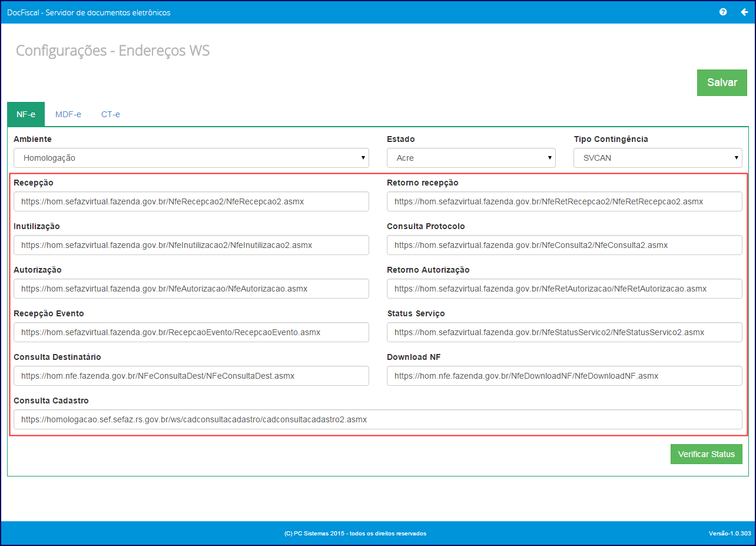Screen dimensions: 756x546
Task: Edit the Download NF URL field
Action: [x=565, y=376]
